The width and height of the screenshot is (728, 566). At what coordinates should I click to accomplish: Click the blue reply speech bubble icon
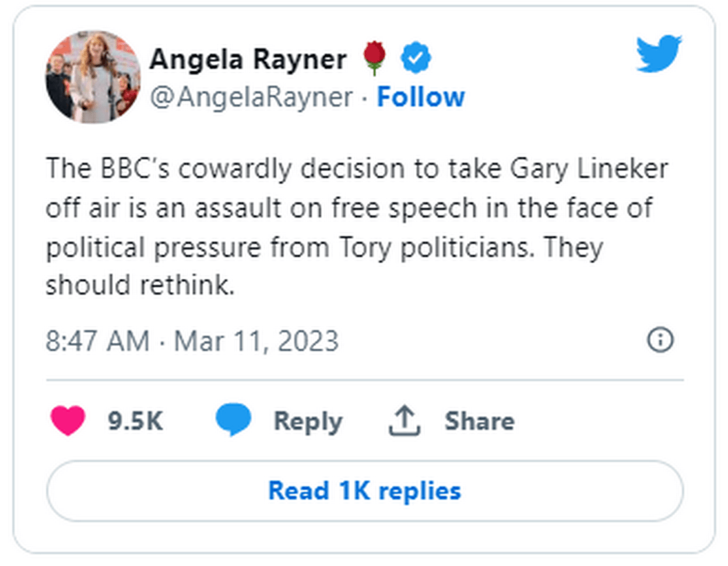coord(233,420)
